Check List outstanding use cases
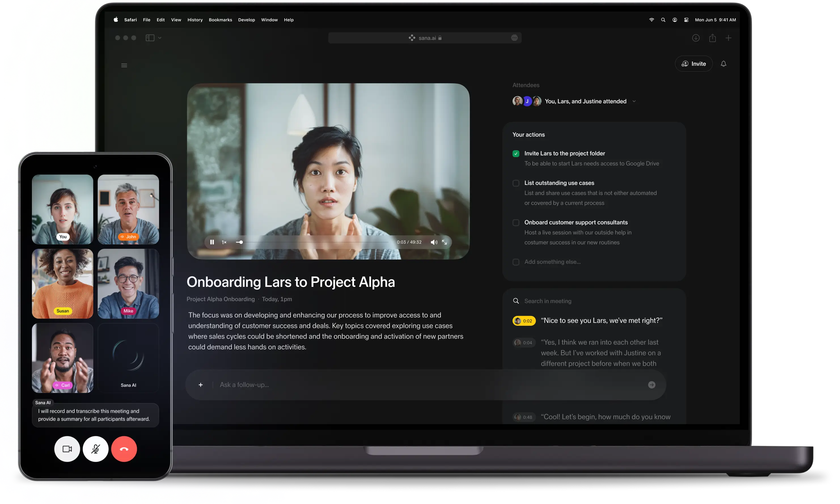 tap(516, 183)
